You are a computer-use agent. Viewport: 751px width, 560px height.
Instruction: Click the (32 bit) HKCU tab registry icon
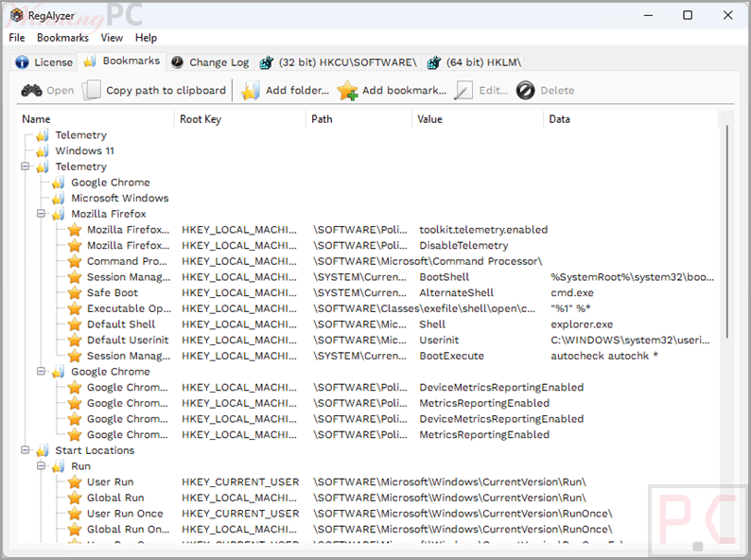[x=267, y=62]
